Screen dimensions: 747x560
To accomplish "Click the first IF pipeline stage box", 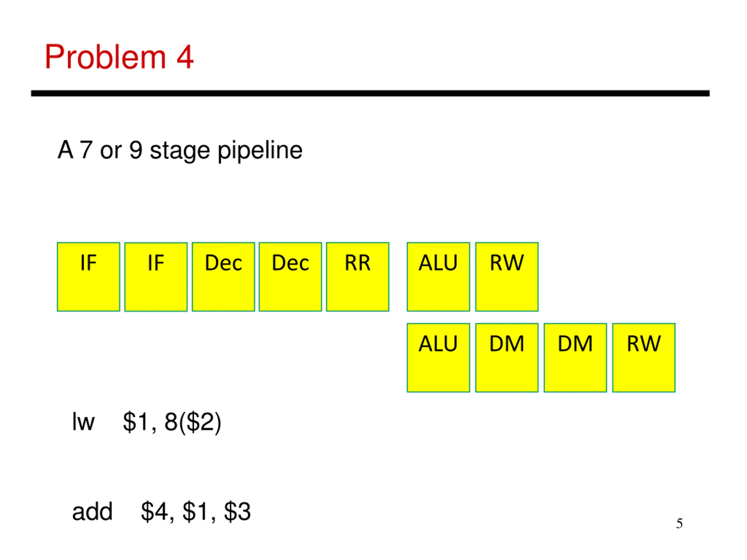I will (88, 277).
